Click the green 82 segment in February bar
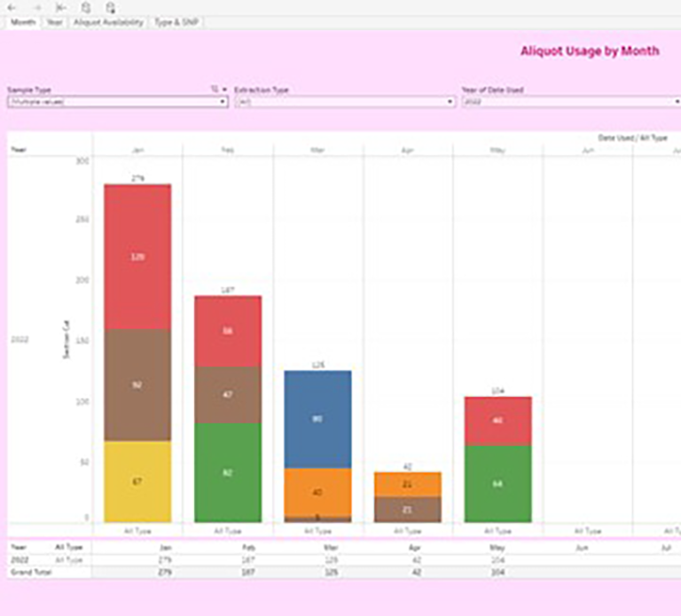Screen dimensions: 681x616 pyautogui.click(x=228, y=472)
